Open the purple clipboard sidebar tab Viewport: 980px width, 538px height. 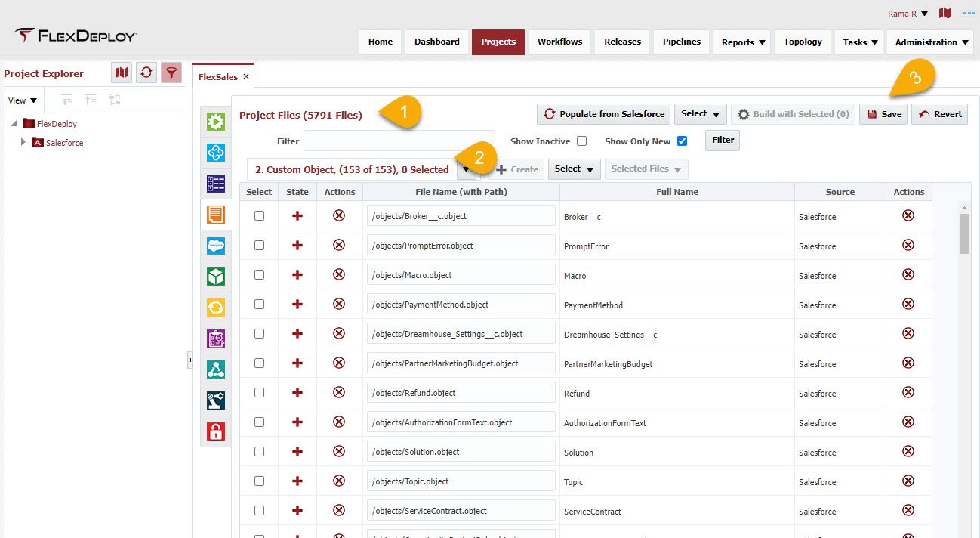[x=216, y=339]
